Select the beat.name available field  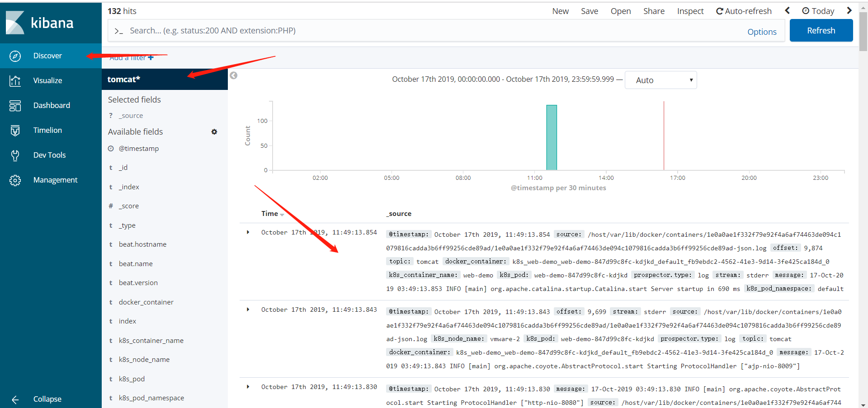136,264
